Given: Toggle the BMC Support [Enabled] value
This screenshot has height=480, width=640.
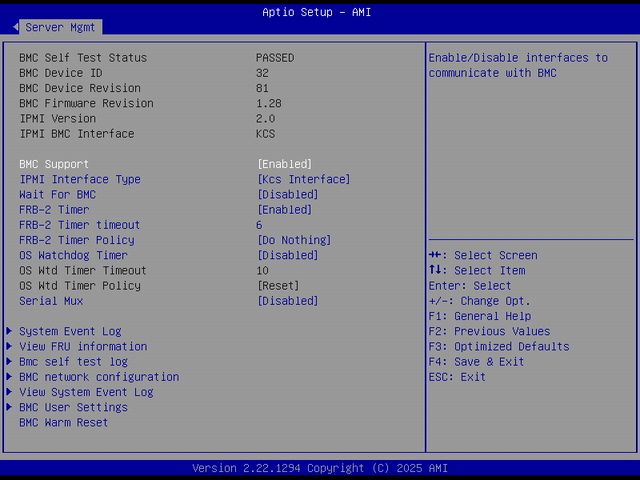Looking at the screenshot, I should (x=284, y=164).
